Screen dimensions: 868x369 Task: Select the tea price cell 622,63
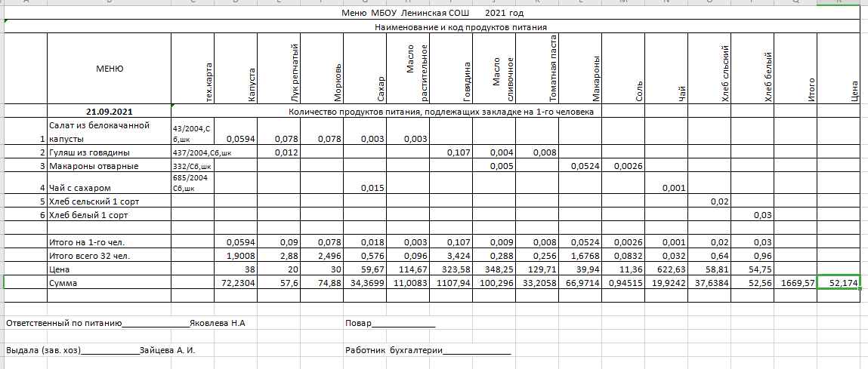(x=666, y=269)
